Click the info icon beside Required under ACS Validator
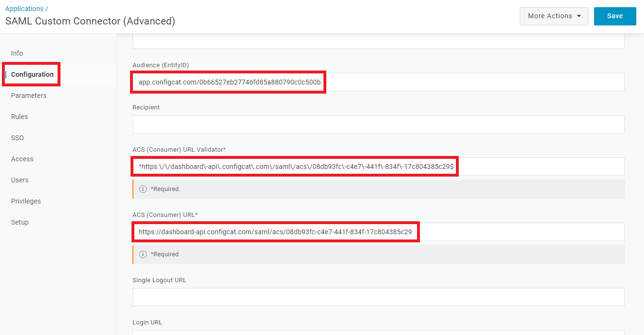 (143, 189)
